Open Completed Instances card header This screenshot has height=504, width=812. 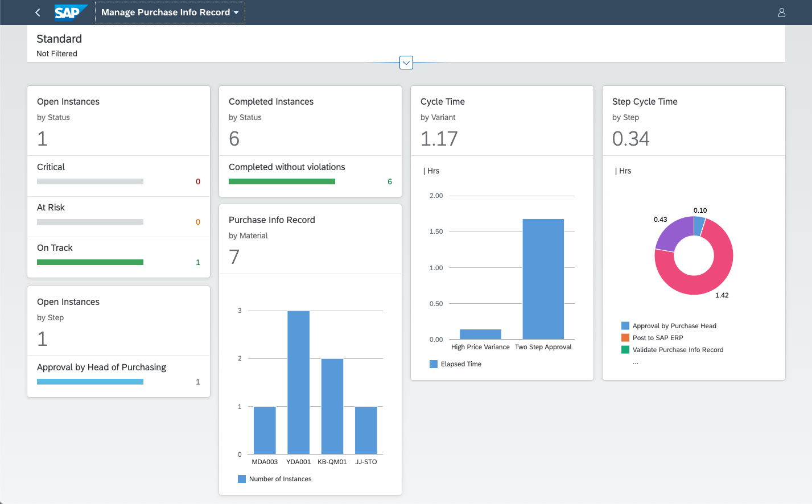pyautogui.click(x=310, y=121)
